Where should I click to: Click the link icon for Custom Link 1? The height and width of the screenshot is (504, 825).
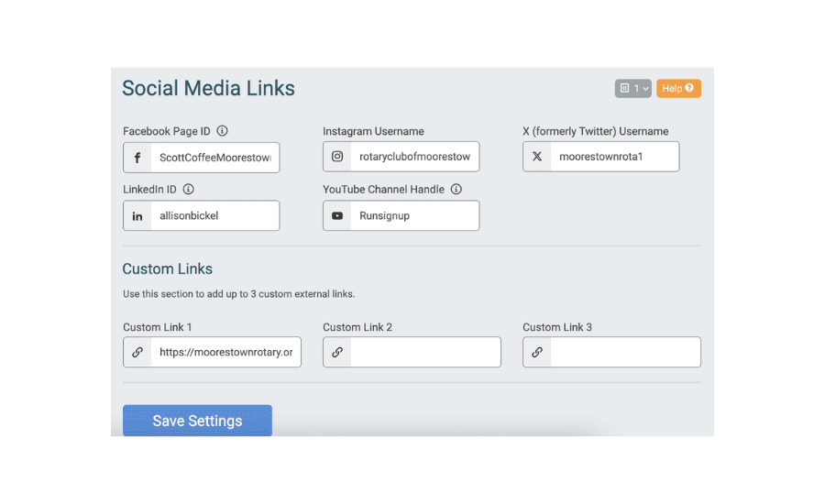tap(137, 352)
